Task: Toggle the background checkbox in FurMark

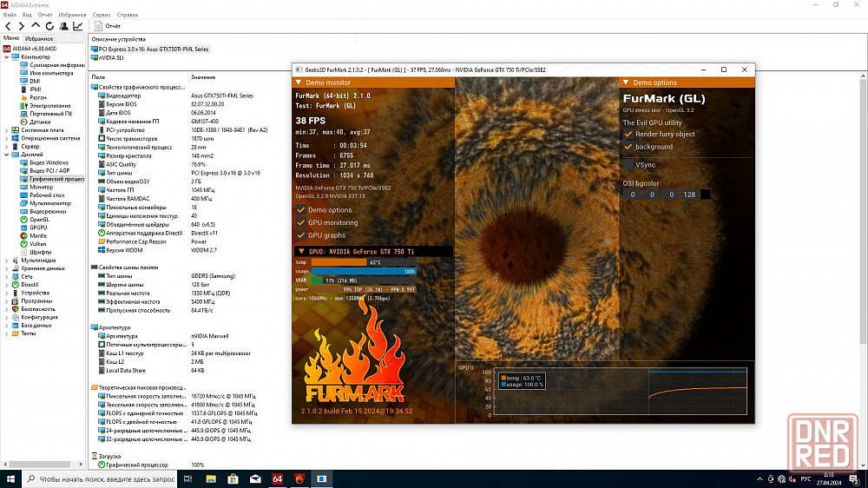Action: 628,147
